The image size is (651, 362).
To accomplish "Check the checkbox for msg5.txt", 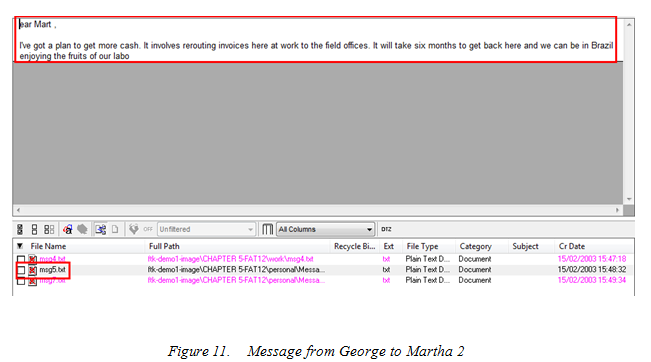I will tap(21, 270).
